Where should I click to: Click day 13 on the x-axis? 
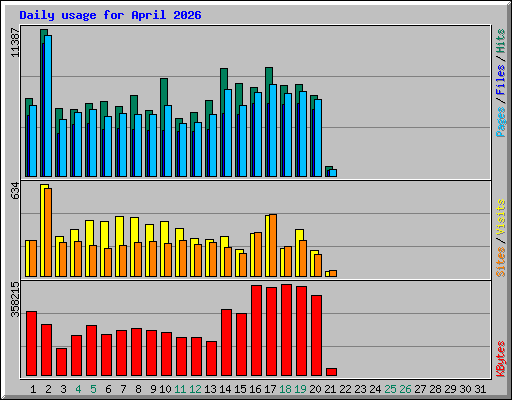tap(210, 389)
